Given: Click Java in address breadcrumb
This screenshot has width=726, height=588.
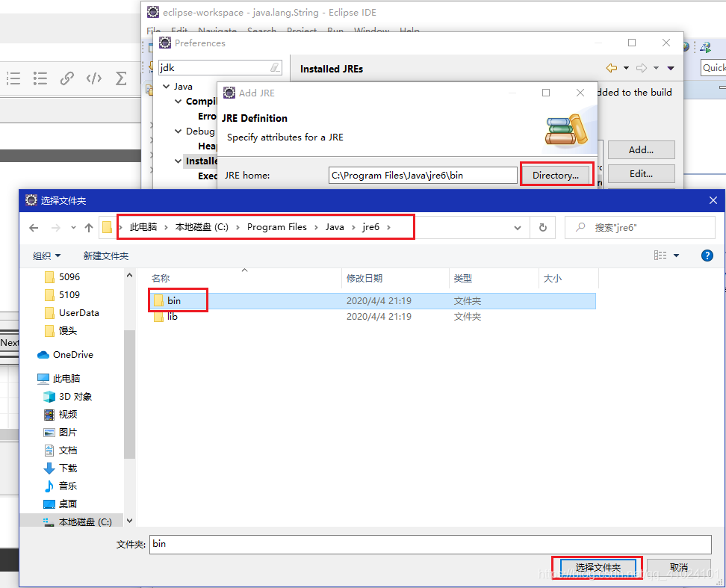Looking at the screenshot, I should click(x=335, y=227).
